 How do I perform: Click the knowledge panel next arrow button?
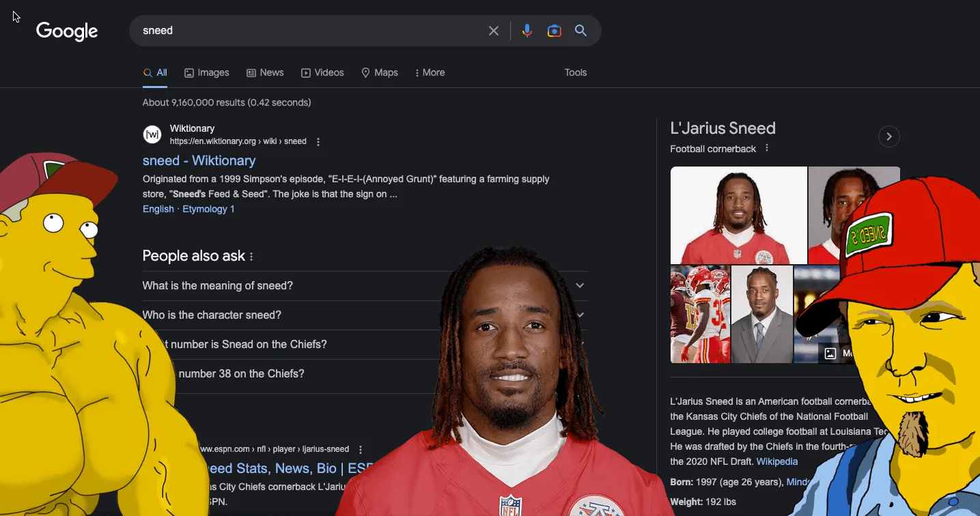tap(889, 137)
